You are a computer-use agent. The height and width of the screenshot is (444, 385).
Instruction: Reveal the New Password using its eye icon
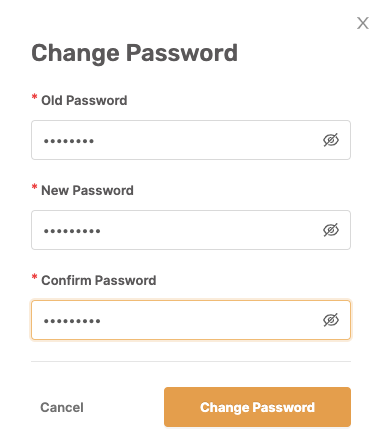pyautogui.click(x=331, y=230)
